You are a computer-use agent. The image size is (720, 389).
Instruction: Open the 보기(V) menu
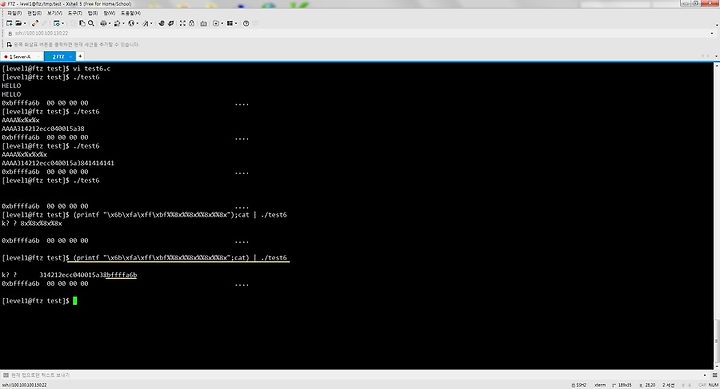pyautogui.click(x=55, y=13)
